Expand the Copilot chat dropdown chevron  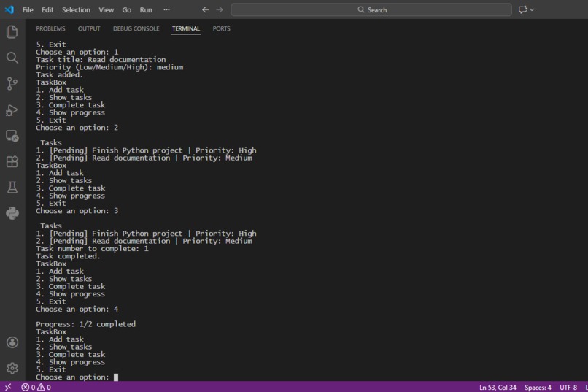coord(532,10)
